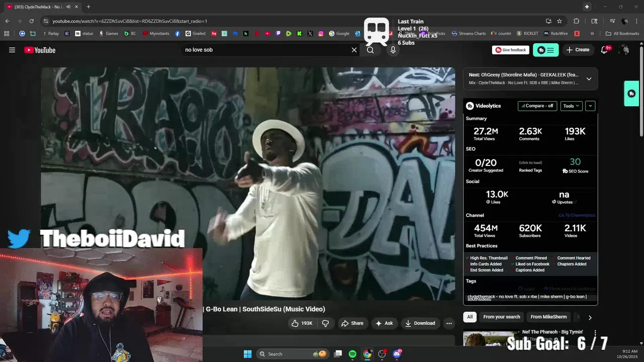Open Windows Start menu
Screen dimensions: 644x362
point(248,354)
